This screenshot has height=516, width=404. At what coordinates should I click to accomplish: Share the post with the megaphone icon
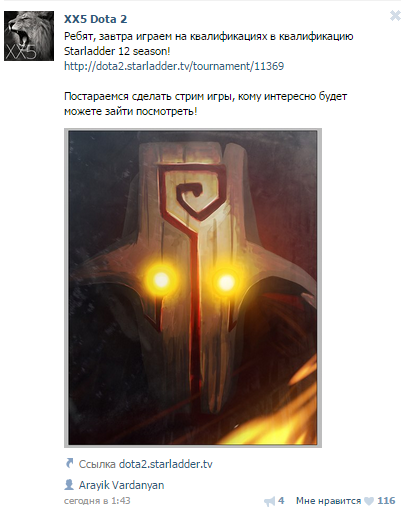[x=269, y=501]
